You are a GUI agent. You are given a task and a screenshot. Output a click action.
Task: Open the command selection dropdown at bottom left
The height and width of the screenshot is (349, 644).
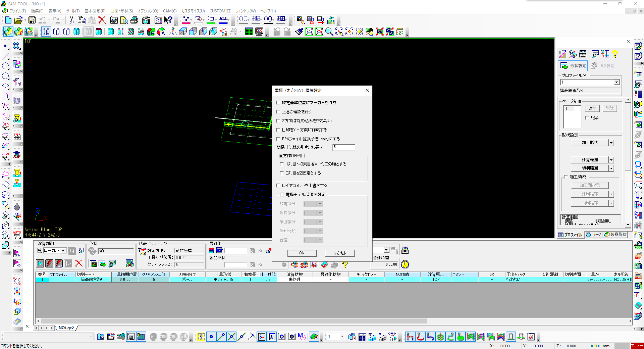91,337
